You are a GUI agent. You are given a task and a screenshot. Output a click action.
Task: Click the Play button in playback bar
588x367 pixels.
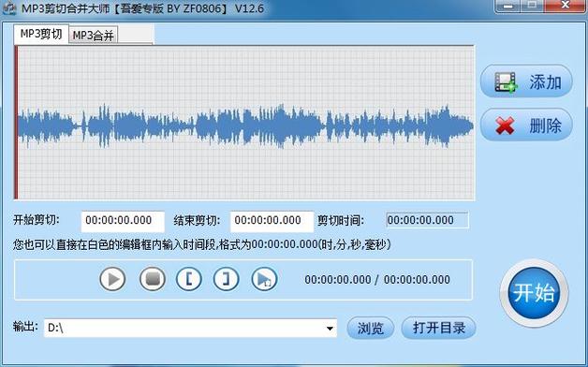[x=112, y=279]
